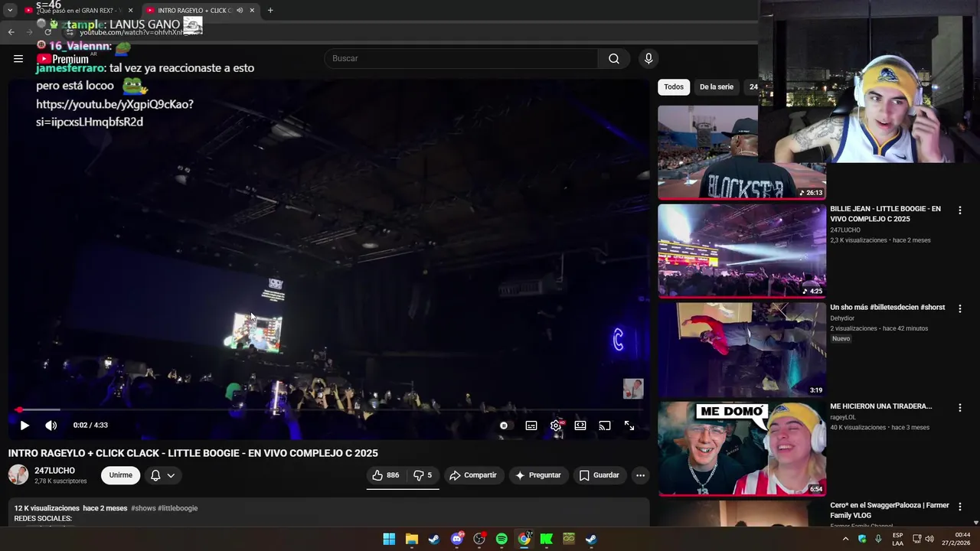Switch ESP LAA input language
This screenshot has height=551, width=980.
point(898,539)
